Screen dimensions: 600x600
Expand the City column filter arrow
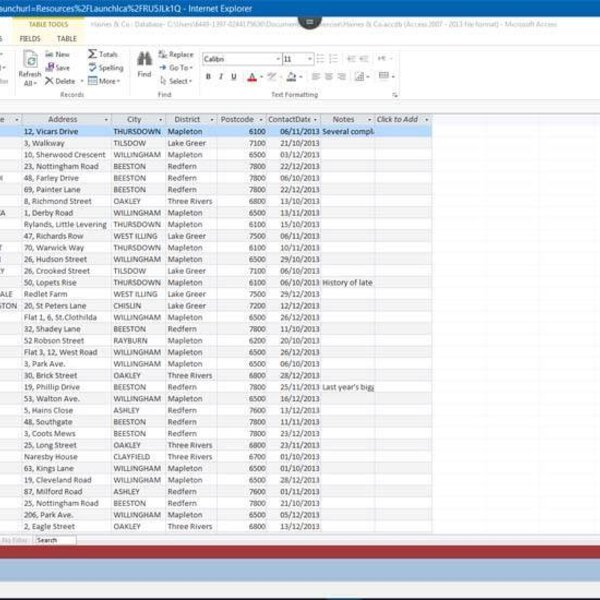coord(157,119)
